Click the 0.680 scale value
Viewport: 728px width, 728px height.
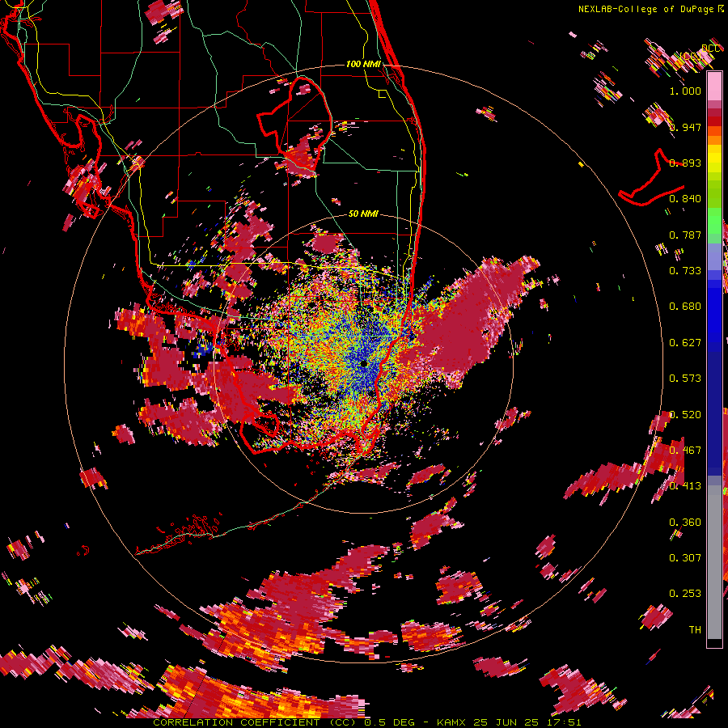tap(685, 307)
